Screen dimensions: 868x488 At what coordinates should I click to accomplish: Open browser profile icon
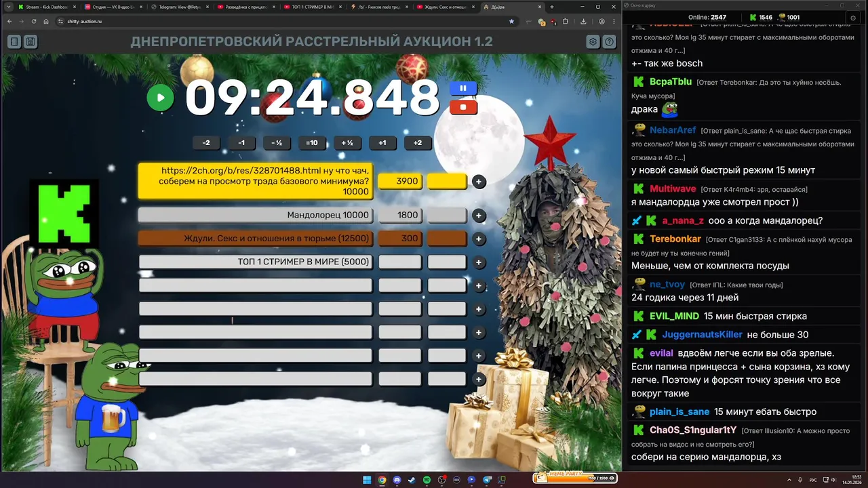click(x=601, y=21)
